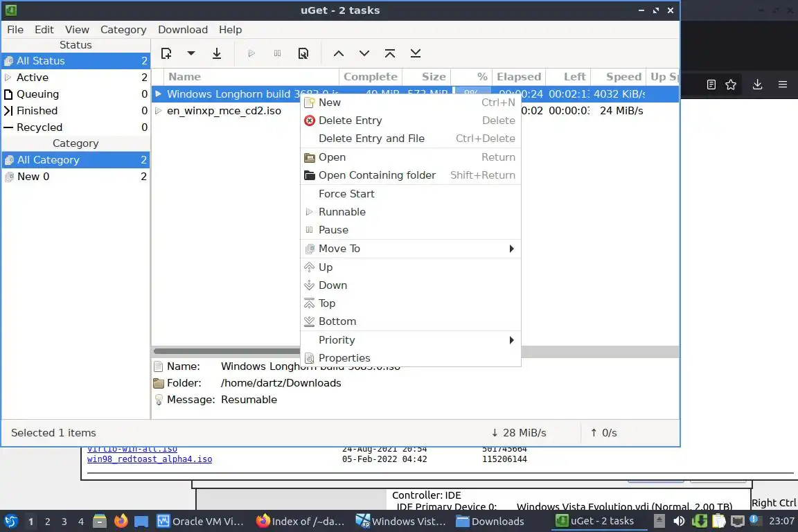The image size is (798, 532).
Task: Open the Download menu
Action: [x=183, y=30]
